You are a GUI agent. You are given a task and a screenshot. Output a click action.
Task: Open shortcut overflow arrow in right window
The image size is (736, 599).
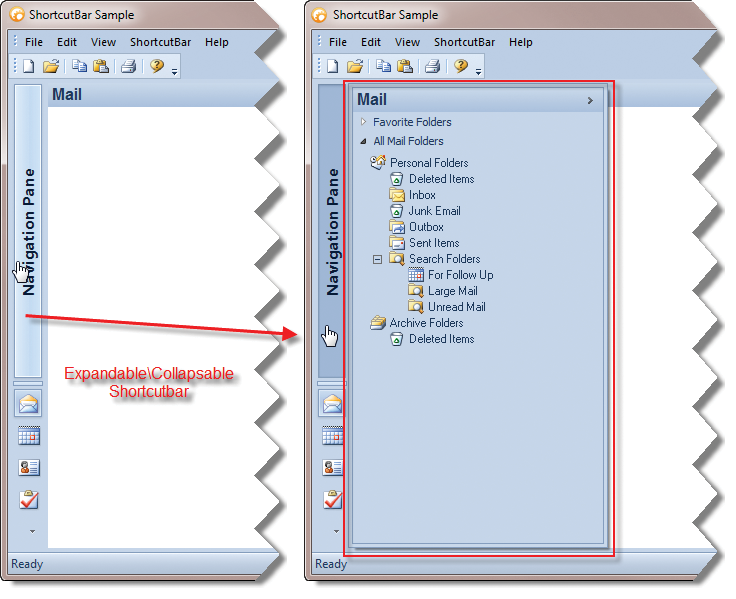[336, 531]
